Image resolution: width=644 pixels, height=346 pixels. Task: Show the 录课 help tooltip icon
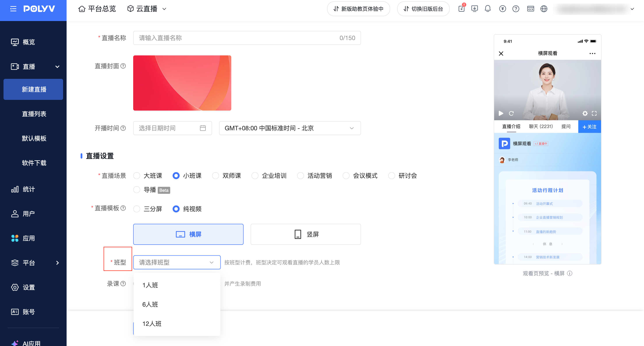(x=123, y=284)
